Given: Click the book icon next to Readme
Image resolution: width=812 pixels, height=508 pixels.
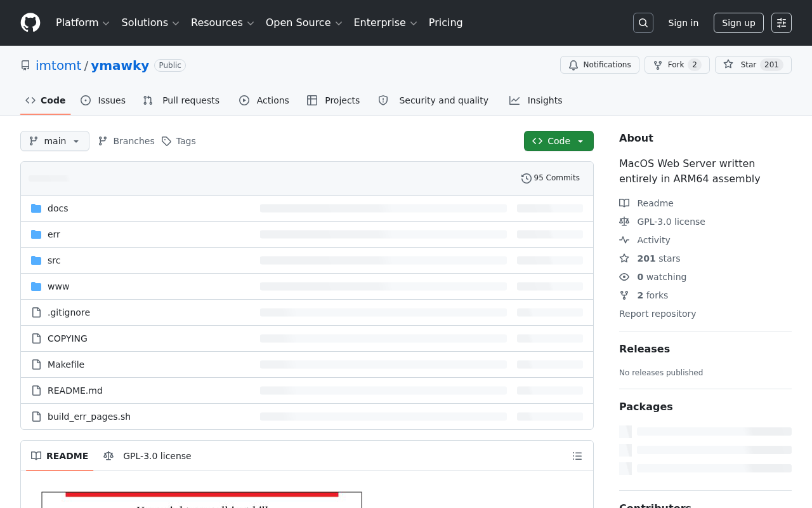Looking at the screenshot, I should click(x=624, y=203).
